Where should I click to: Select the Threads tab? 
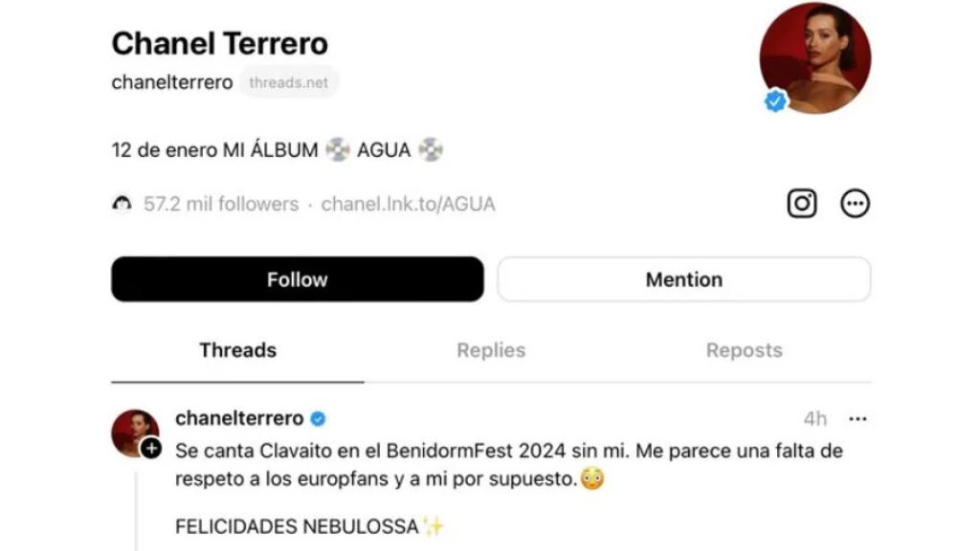click(x=237, y=350)
